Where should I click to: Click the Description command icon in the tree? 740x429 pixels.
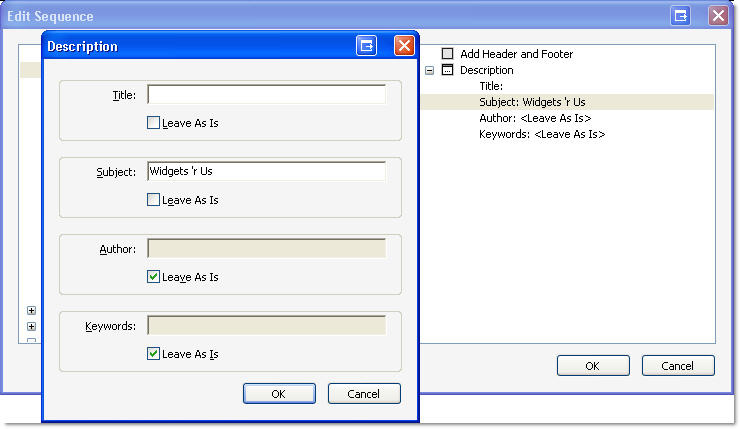point(448,70)
